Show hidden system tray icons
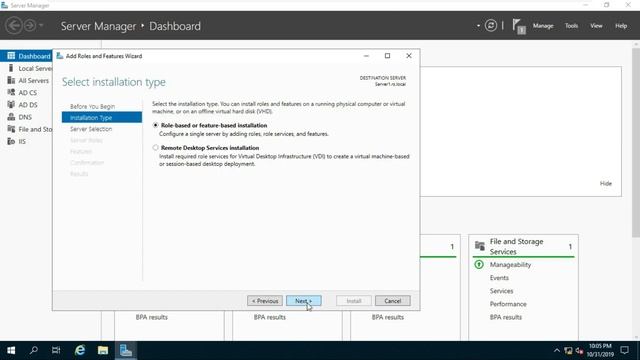Screen dimensions: 640x360 (557, 351)
